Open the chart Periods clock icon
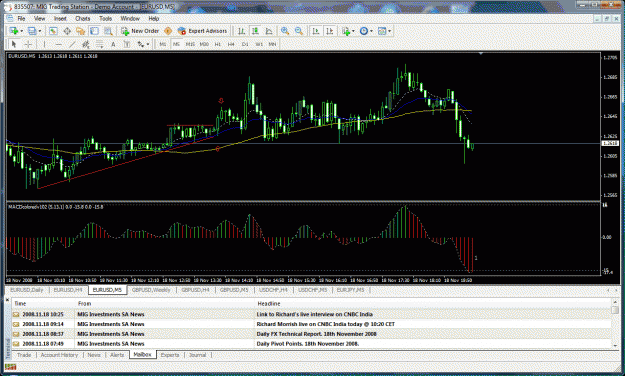 tap(364, 31)
